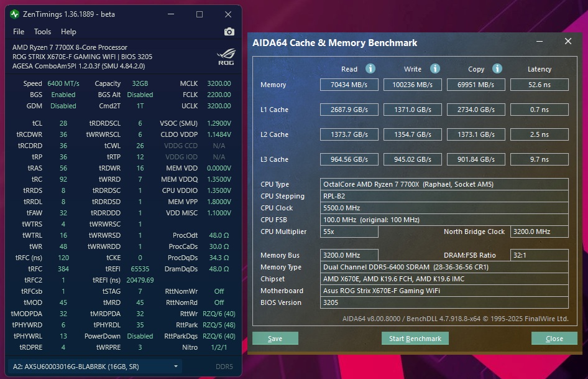Click the ZenTimings camera screenshot icon
The image size is (588, 379).
pos(229,32)
